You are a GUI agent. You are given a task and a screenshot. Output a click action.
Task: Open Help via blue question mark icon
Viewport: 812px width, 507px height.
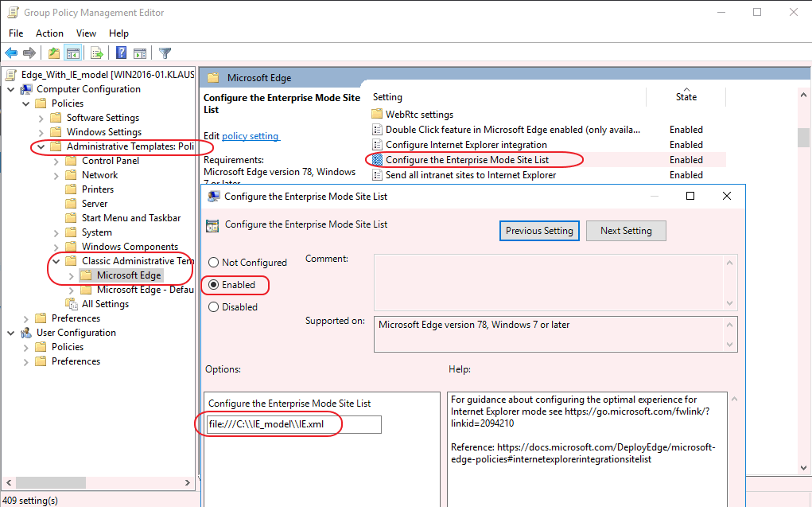pyautogui.click(x=121, y=53)
